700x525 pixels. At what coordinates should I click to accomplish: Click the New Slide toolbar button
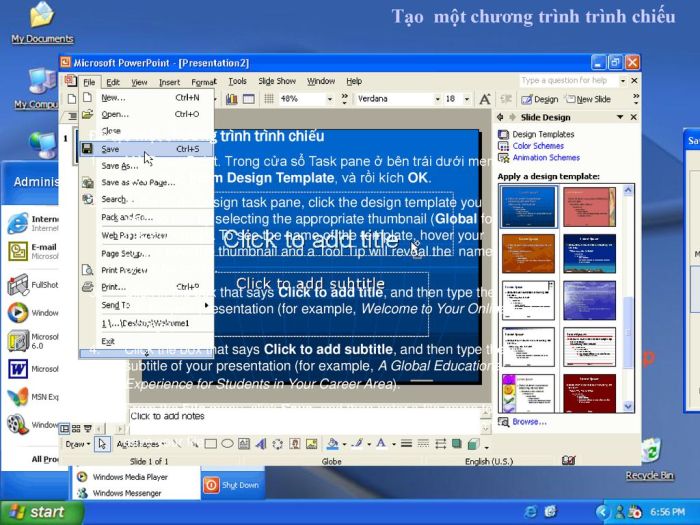coord(588,99)
